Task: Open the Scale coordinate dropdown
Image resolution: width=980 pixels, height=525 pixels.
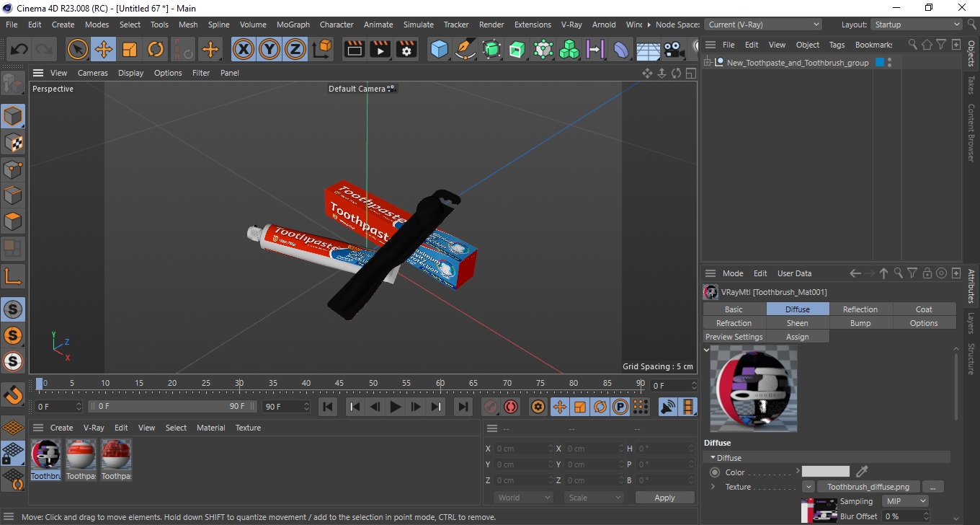Action: pyautogui.click(x=594, y=498)
